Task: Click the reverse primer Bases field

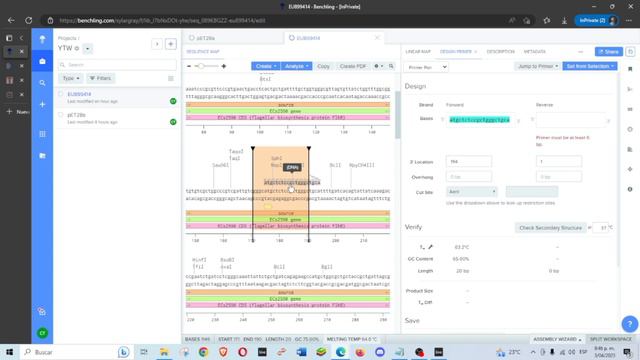Action: tap(570, 120)
